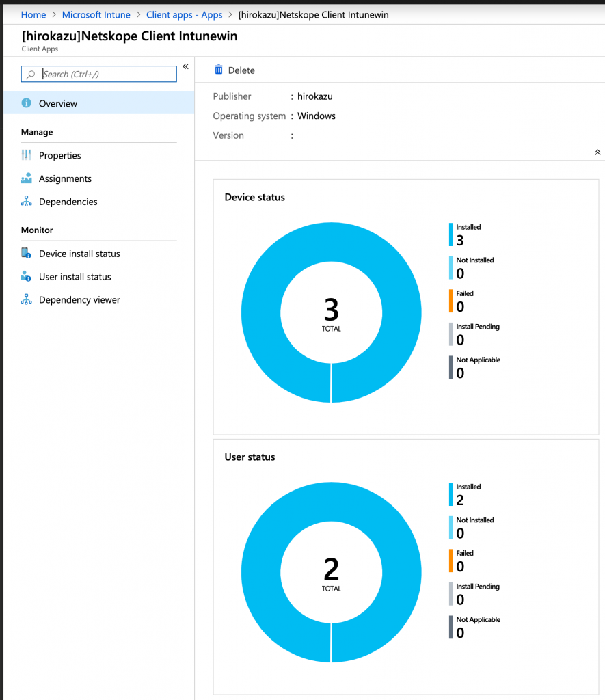Click the Dependencies hierarchy icon
Viewport: 605px width, 700px height.
point(27,202)
